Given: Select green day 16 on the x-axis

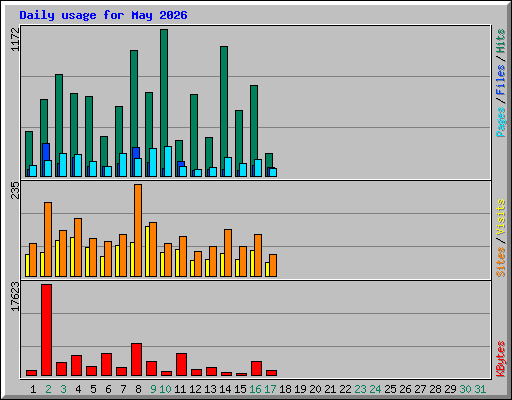Looking at the screenshot, I should click(x=255, y=389).
